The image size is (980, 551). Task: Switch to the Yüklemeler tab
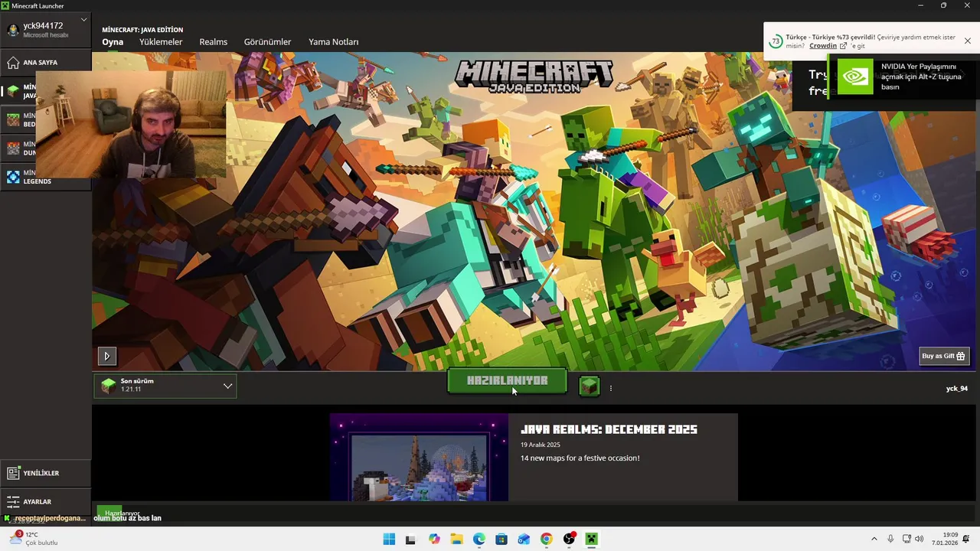coord(161,42)
